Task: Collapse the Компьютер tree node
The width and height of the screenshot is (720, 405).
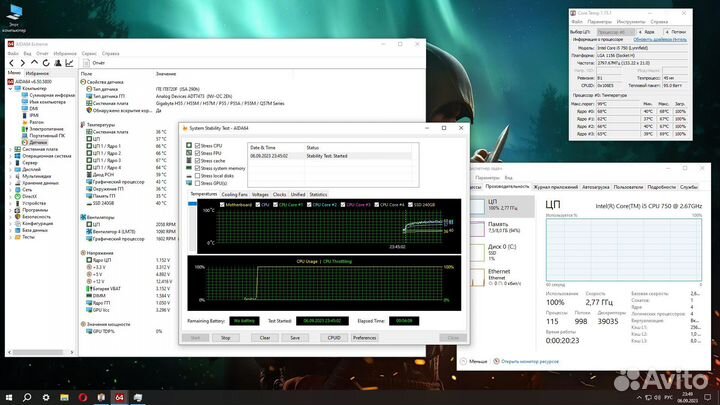Action: coord(10,88)
